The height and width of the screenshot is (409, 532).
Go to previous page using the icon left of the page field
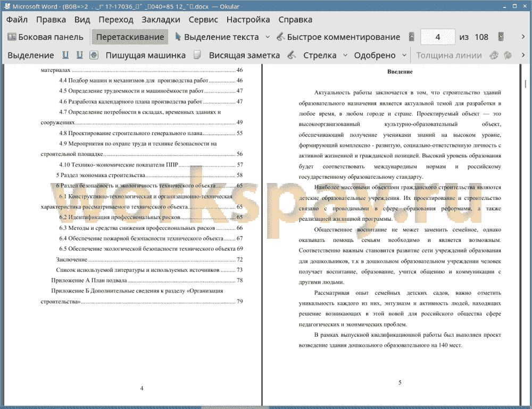click(x=412, y=37)
